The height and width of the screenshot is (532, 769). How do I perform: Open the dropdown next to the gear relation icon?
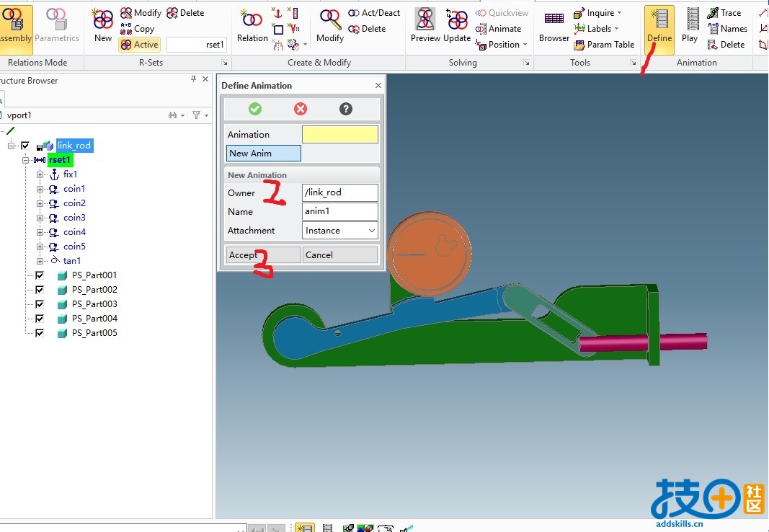(x=305, y=45)
